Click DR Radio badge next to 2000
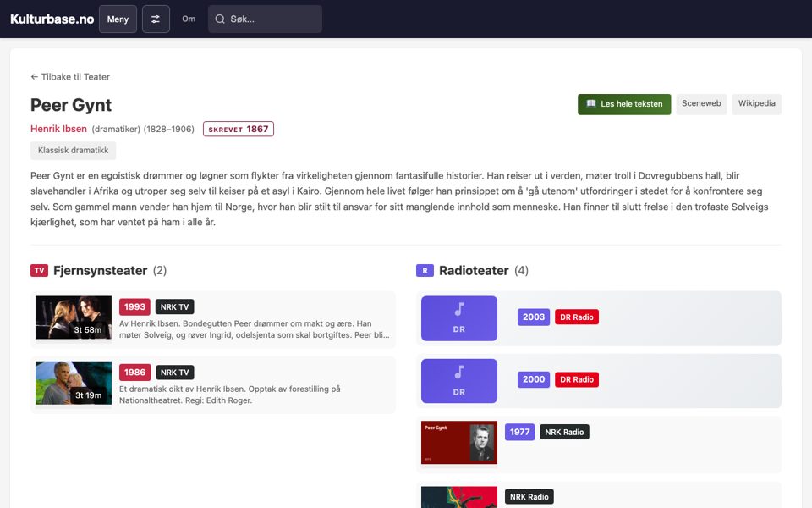 coord(576,379)
